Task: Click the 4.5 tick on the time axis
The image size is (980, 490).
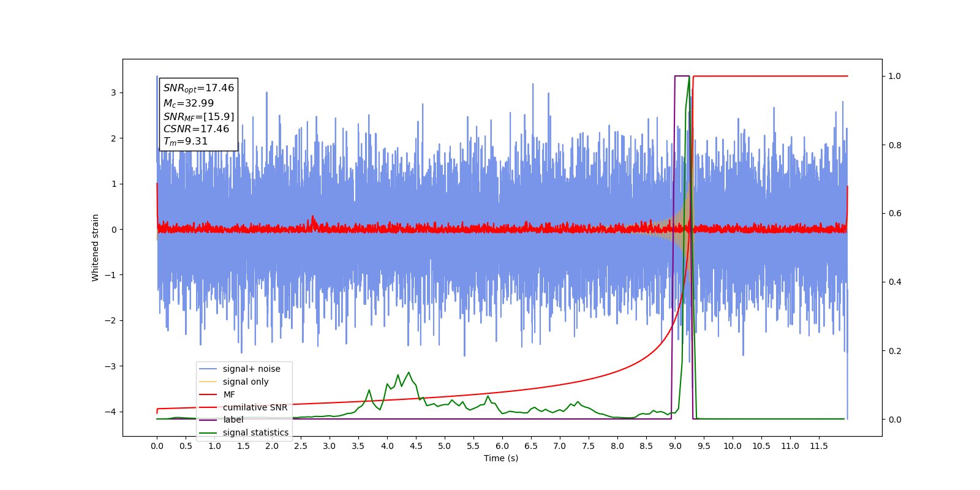Action: click(x=416, y=446)
